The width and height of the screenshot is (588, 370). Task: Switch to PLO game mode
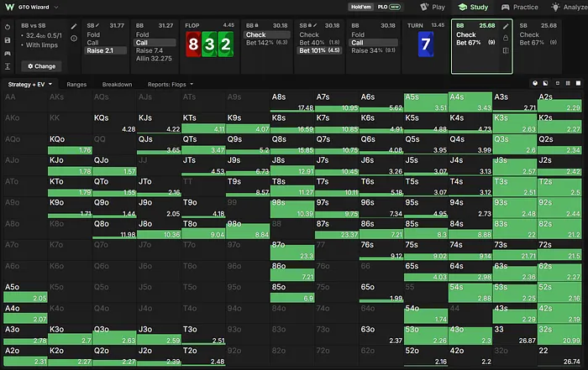389,7
